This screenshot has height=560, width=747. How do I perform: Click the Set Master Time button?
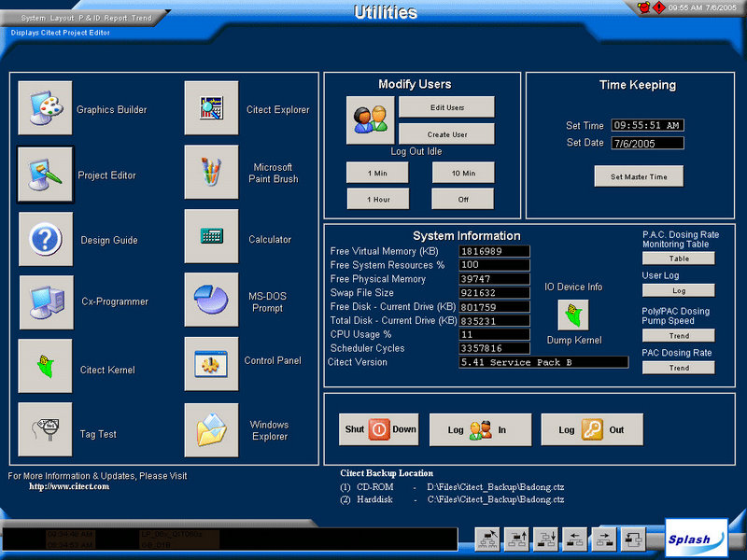coord(639,176)
